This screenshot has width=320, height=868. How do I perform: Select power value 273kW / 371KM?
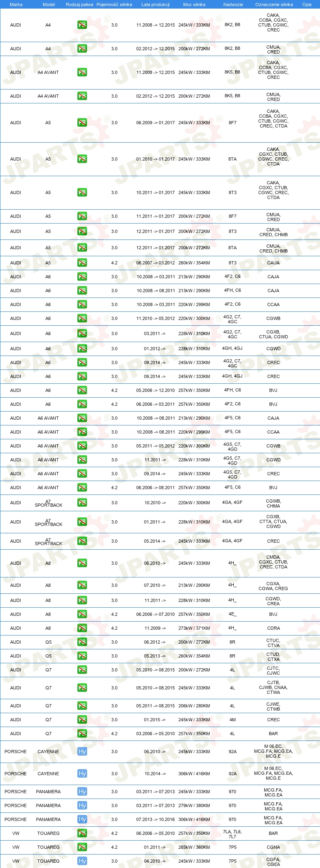click(194, 628)
